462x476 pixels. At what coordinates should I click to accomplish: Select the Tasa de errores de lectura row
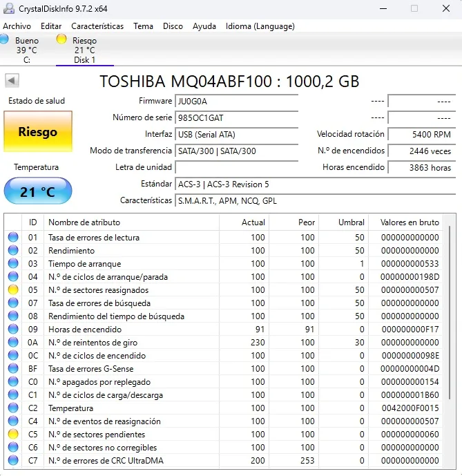(x=224, y=237)
